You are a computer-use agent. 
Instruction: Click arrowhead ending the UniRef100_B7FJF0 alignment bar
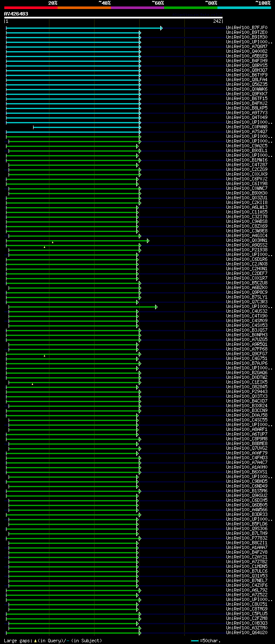click(161, 28)
